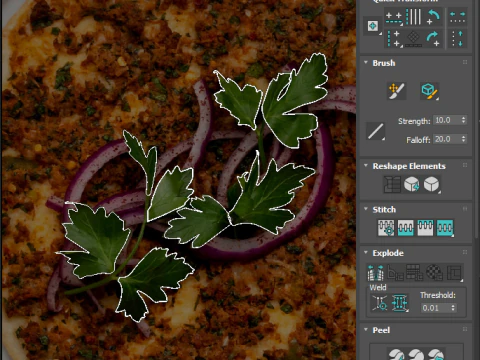Click the Stitch To Target icon
Viewport: 480px width, 360px height.
coord(386,228)
